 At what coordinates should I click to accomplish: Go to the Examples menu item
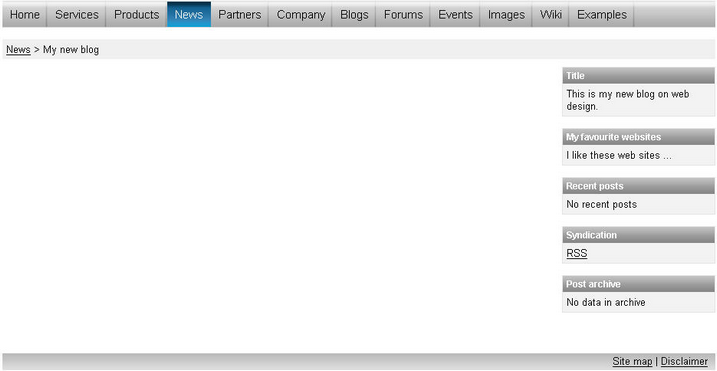click(602, 15)
